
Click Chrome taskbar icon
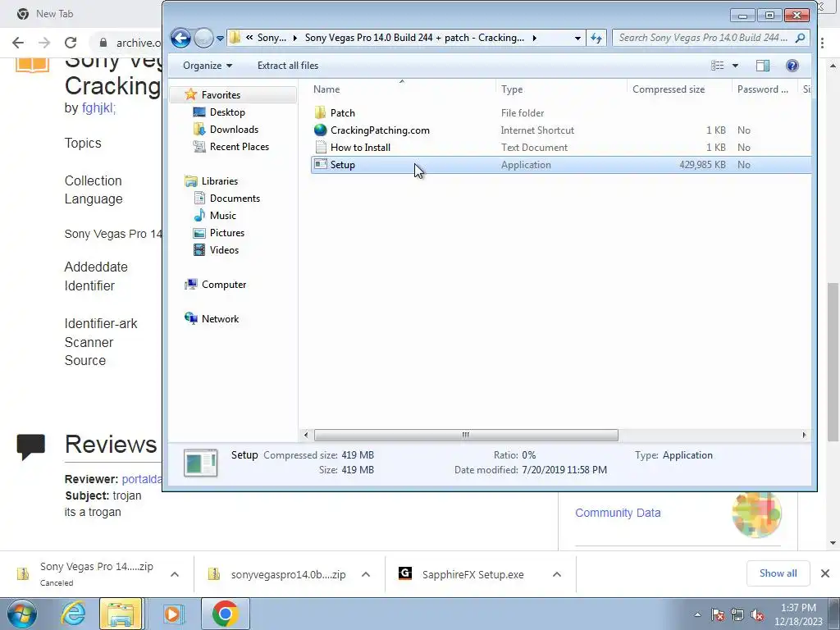click(x=225, y=614)
